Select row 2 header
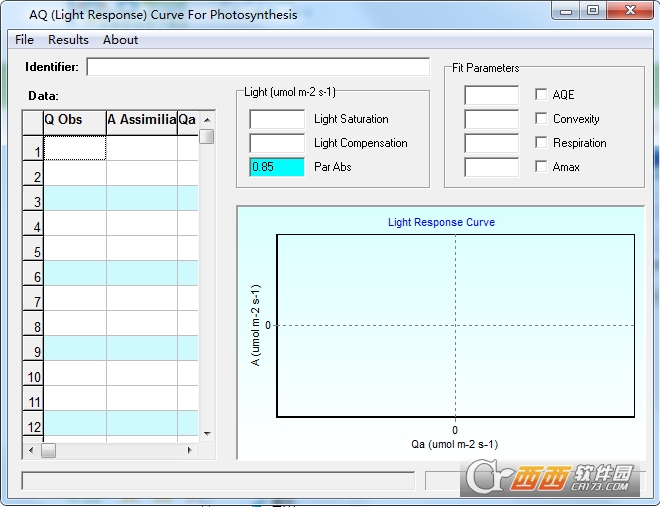The image size is (660, 507). (33, 173)
